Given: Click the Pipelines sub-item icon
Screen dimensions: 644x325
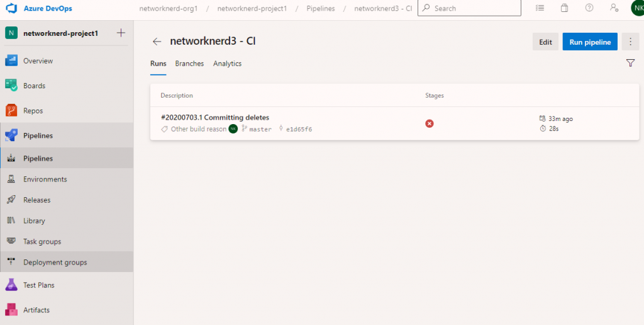Looking at the screenshot, I should (x=11, y=158).
